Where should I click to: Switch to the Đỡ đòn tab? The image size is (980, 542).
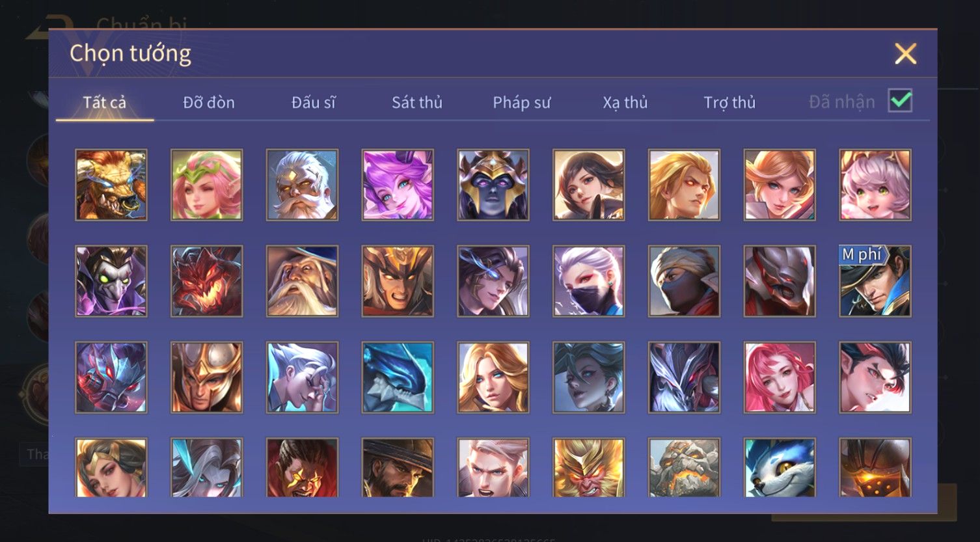coord(209,102)
